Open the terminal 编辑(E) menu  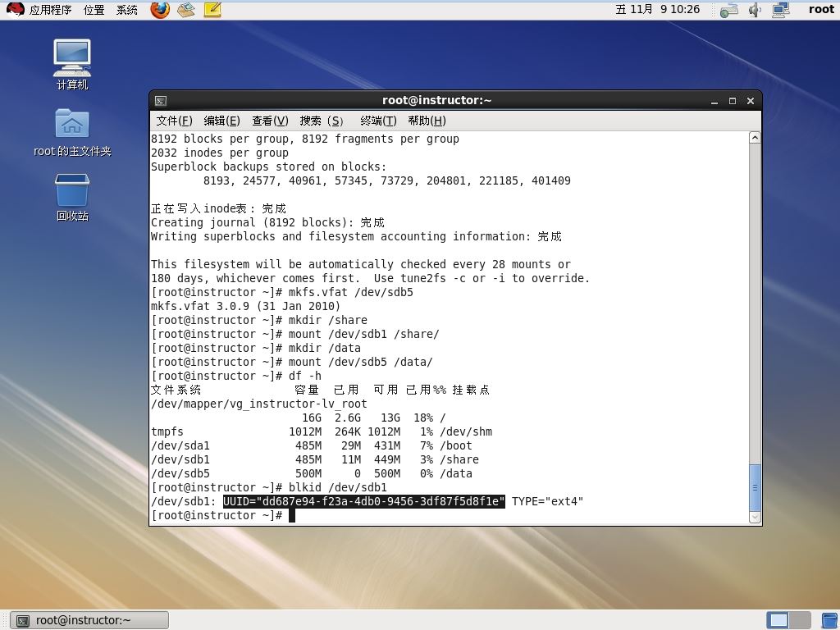221,121
